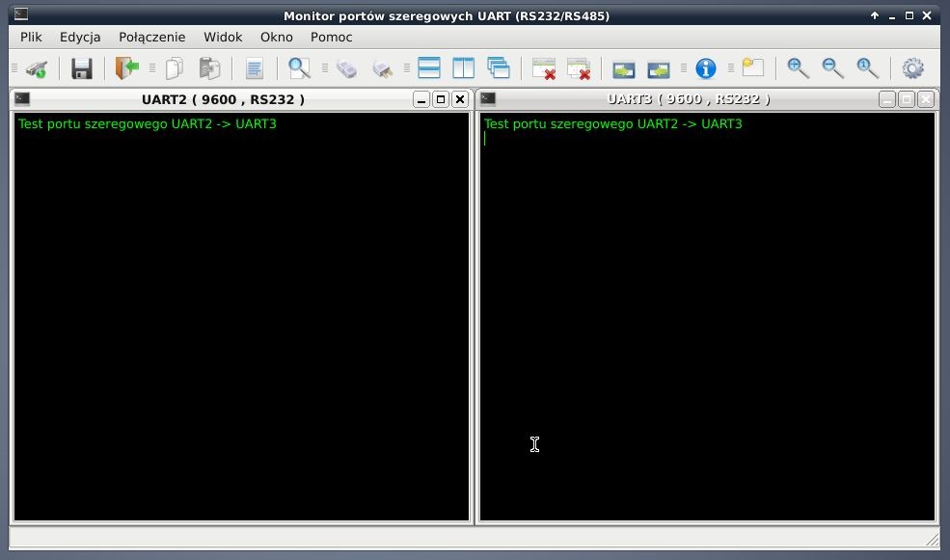Zoom out using the minus magnifier icon
Viewport: 950px width, 560px height.
pos(832,68)
